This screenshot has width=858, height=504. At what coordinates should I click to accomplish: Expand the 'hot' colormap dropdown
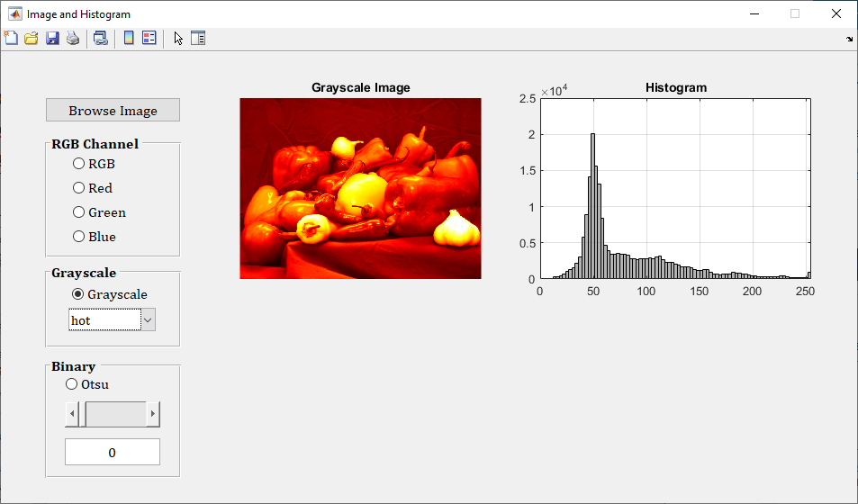149,319
